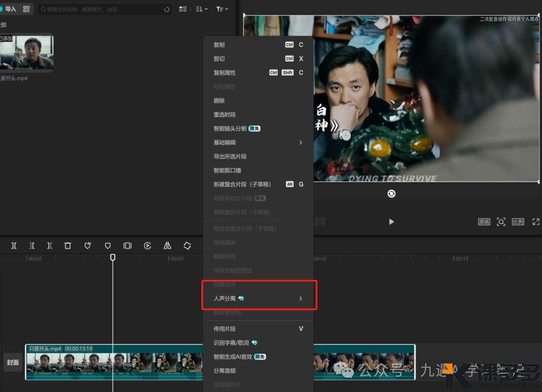Choose 停用片段 menu entry
The image size is (542, 392).
(x=258, y=329)
